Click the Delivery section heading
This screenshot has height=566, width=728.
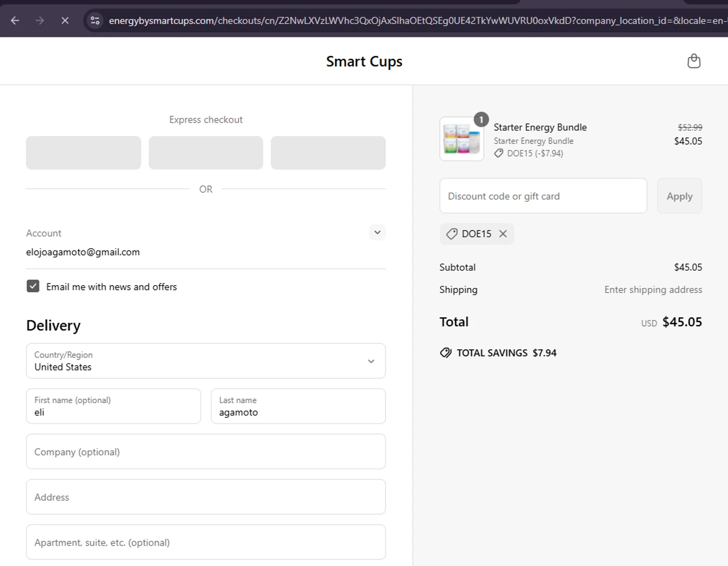(x=53, y=325)
